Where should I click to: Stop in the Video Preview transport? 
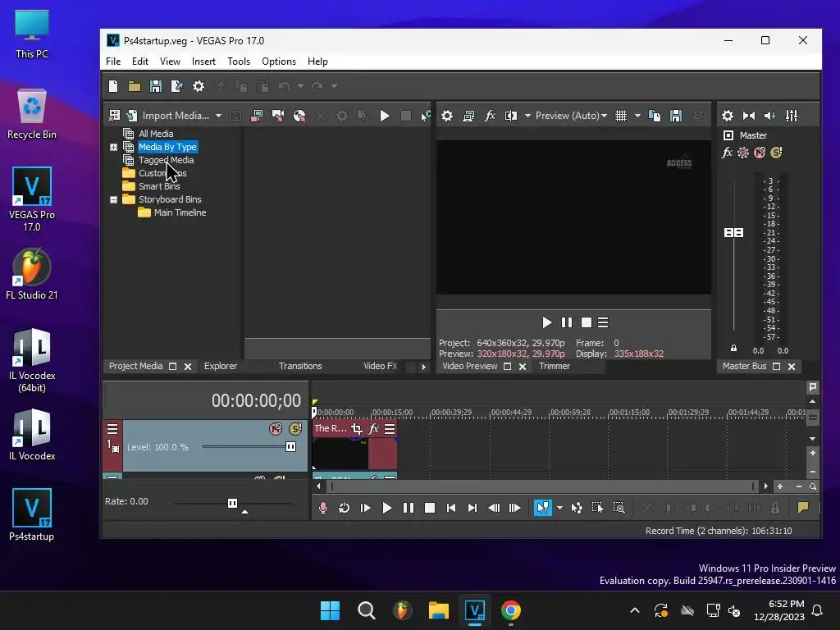pos(587,322)
